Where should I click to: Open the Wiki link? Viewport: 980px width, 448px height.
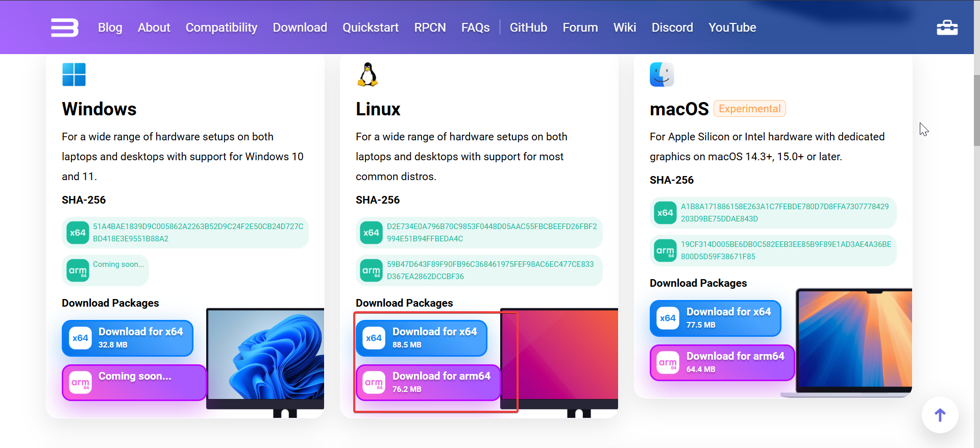tap(625, 28)
